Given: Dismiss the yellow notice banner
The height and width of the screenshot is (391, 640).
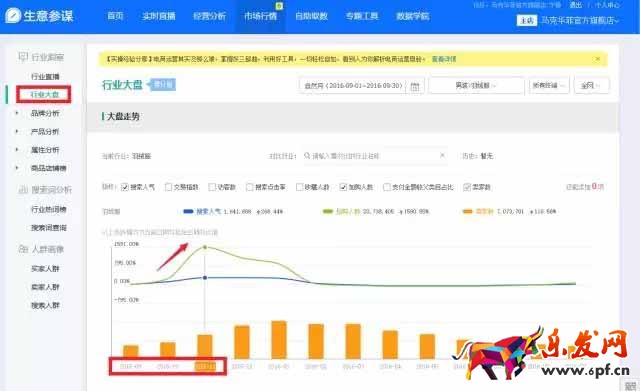Looking at the screenshot, I should tap(598, 59).
